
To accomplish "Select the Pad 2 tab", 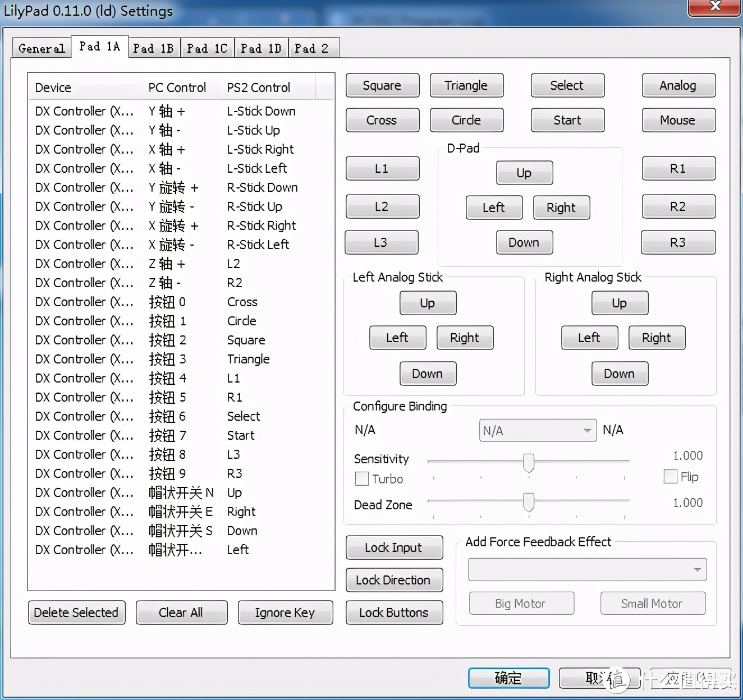I will 311,48.
